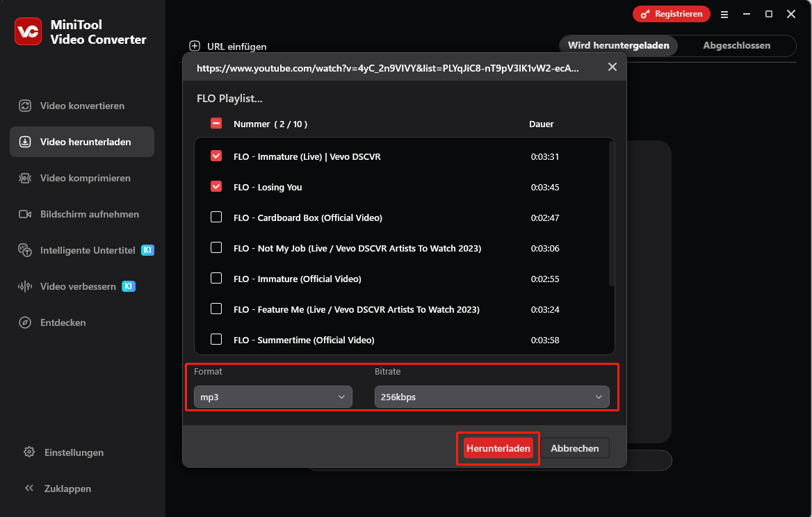Click the Video herunterladen download icon
The width and height of the screenshot is (812, 517).
pos(25,142)
